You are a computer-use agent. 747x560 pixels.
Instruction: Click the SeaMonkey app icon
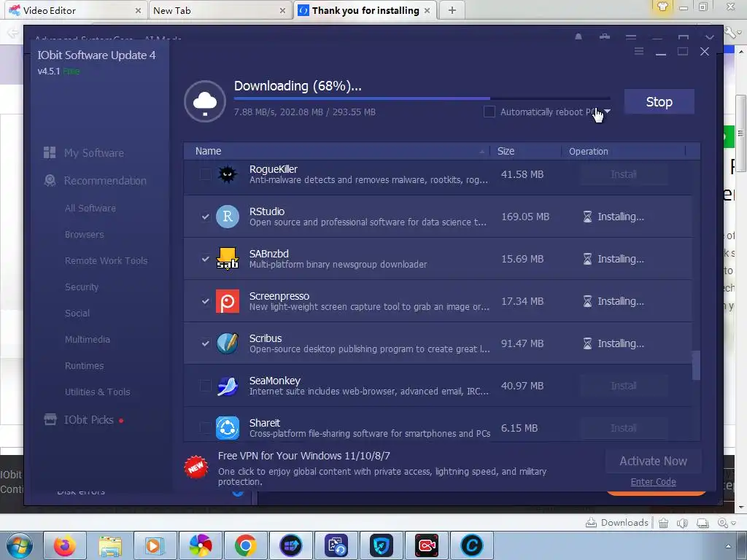pyautogui.click(x=228, y=386)
